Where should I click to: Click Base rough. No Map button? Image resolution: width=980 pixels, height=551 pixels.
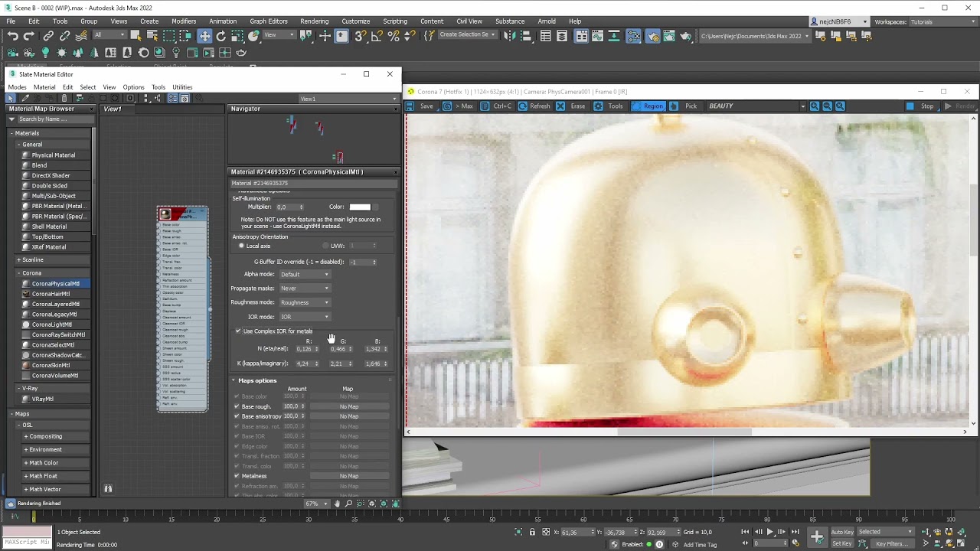pyautogui.click(x=349, y=406)
